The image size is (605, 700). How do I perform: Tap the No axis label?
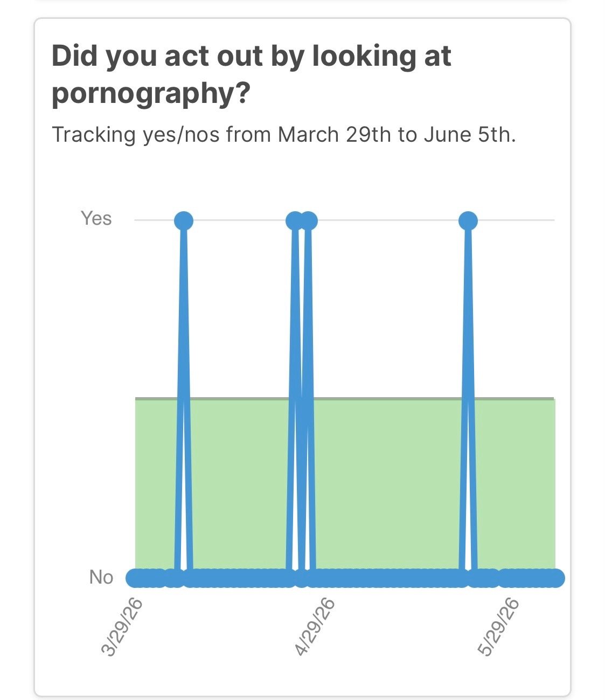click(101, 577)
